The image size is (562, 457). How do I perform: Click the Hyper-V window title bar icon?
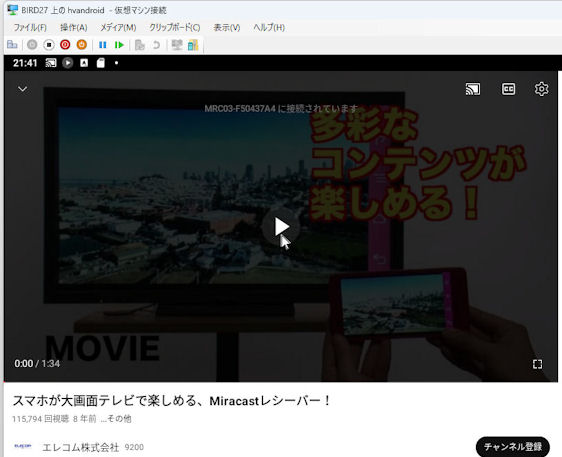coord(13,10)
